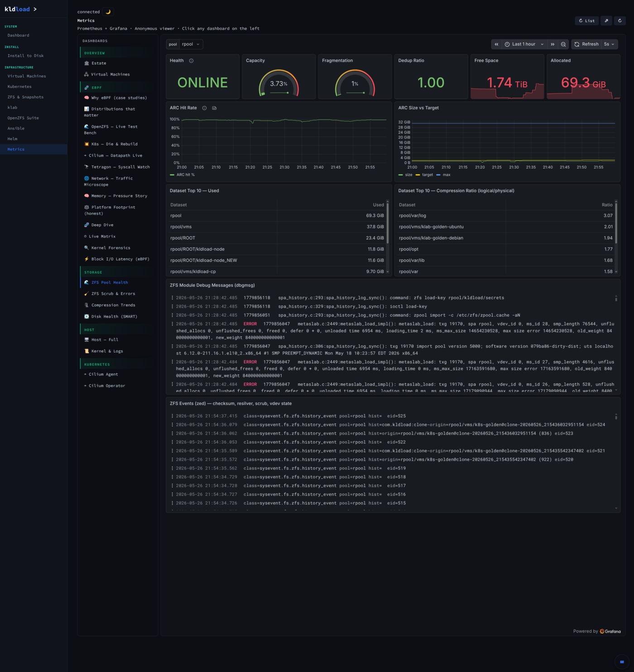Open the Estate dashboard
The image size is (634, 672).
[117, 63]
